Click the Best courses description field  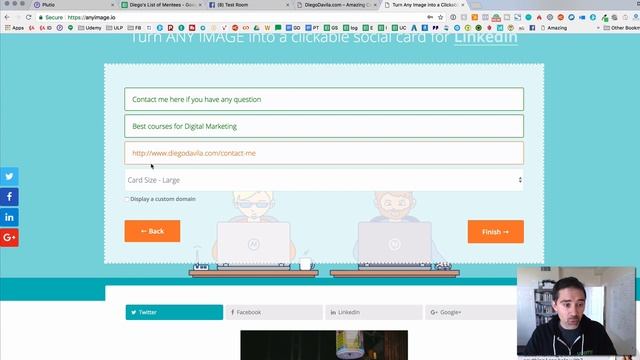click(x=324, y=126)
